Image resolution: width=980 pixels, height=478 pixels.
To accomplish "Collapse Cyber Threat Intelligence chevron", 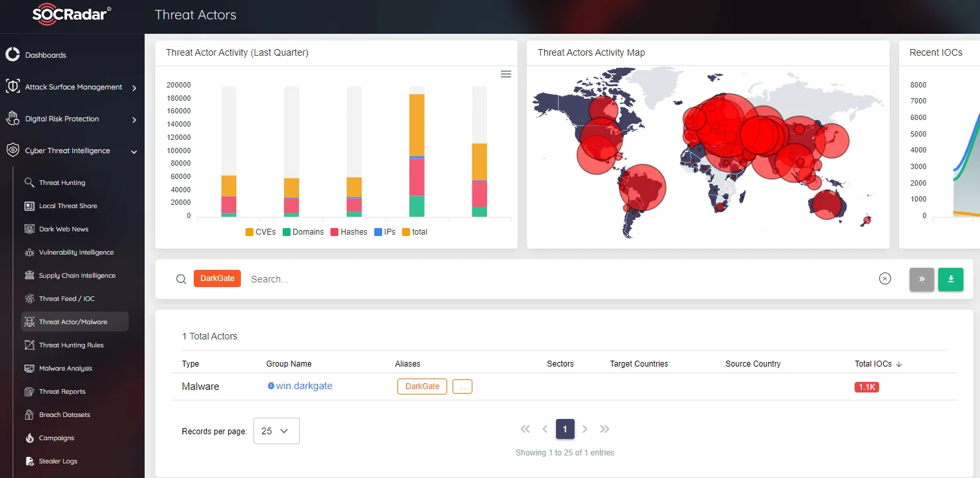I will click(x=134, y=152).
